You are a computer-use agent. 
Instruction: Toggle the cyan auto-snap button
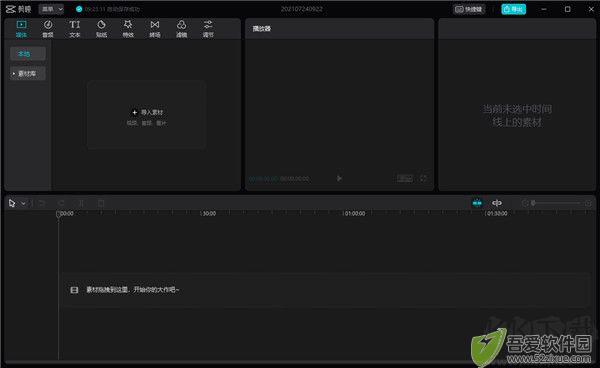[x=477, y=203]
